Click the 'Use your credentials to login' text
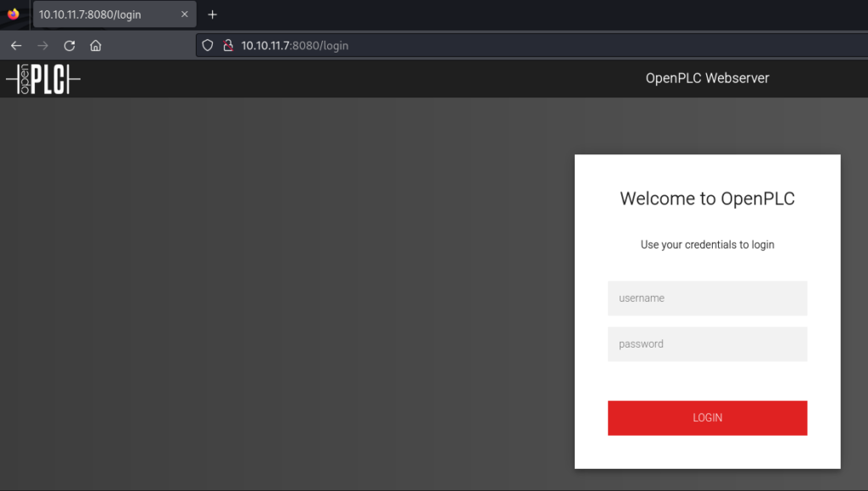This screenshot has height=491, width=868. click(707, 245)
